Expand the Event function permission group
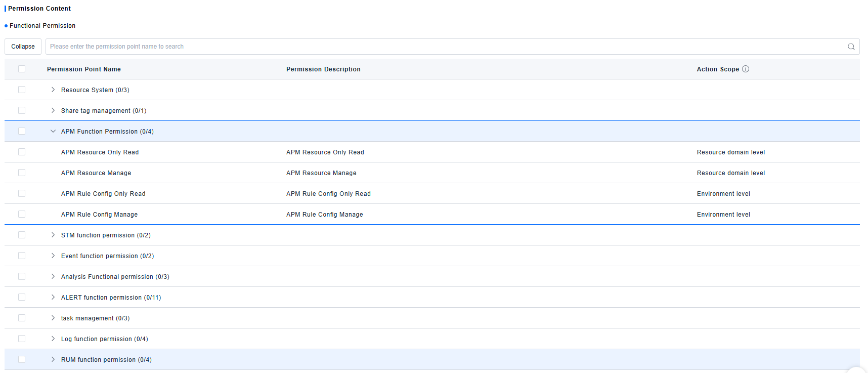868x373 pixels. tap(53, 256)
